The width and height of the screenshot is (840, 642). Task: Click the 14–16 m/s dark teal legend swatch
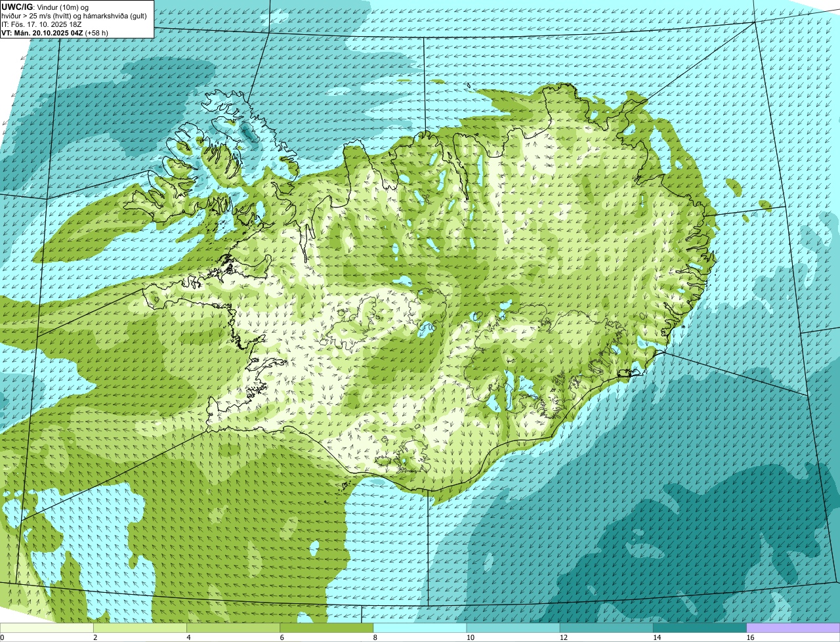[x=700, y=628]
